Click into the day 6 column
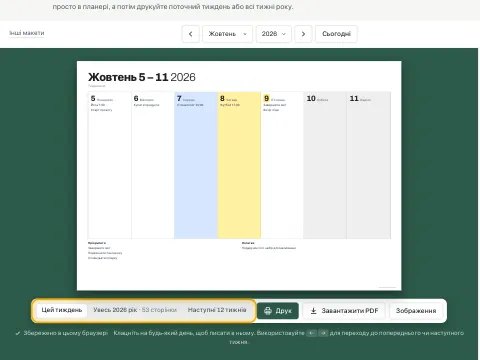This screenshot has height=360, width=480. 153,165
